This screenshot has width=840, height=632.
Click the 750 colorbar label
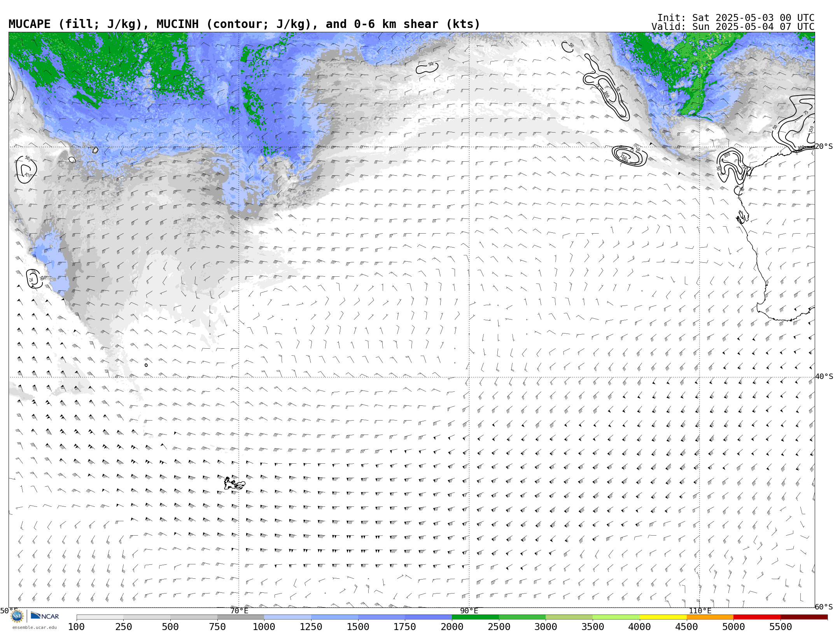pos(217,627)
